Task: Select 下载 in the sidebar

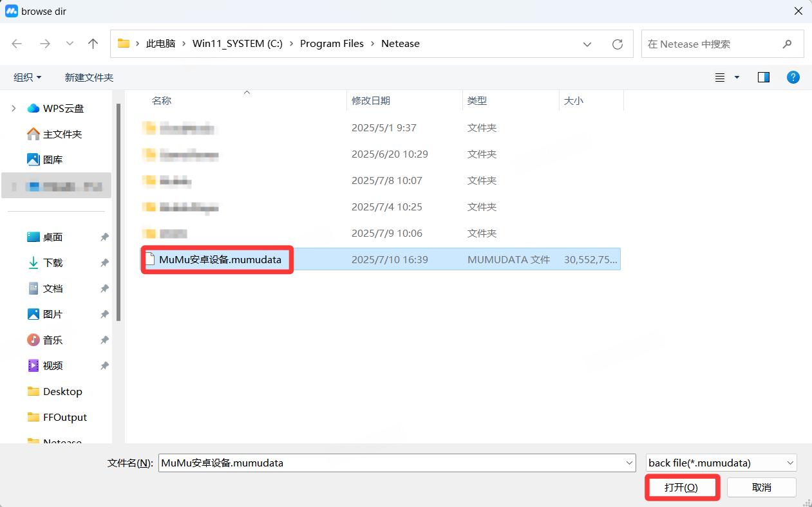Action: [53, 263]
